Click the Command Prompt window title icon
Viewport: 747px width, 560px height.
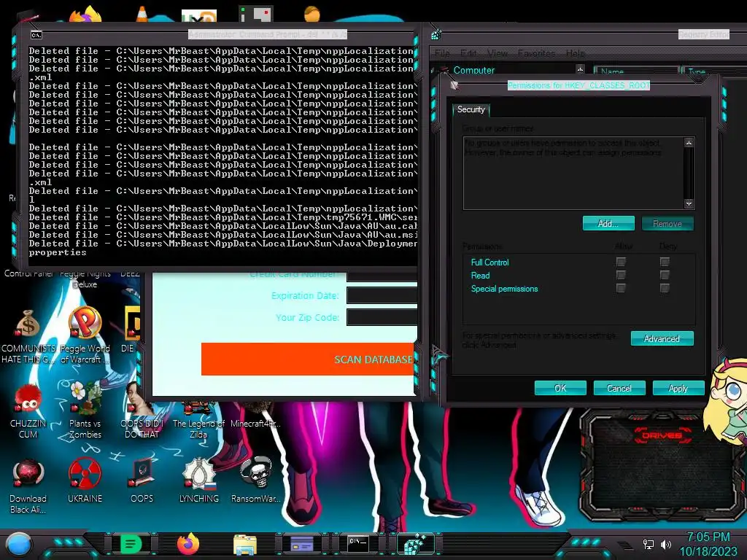pyautogui.click(x=36, y=35)
